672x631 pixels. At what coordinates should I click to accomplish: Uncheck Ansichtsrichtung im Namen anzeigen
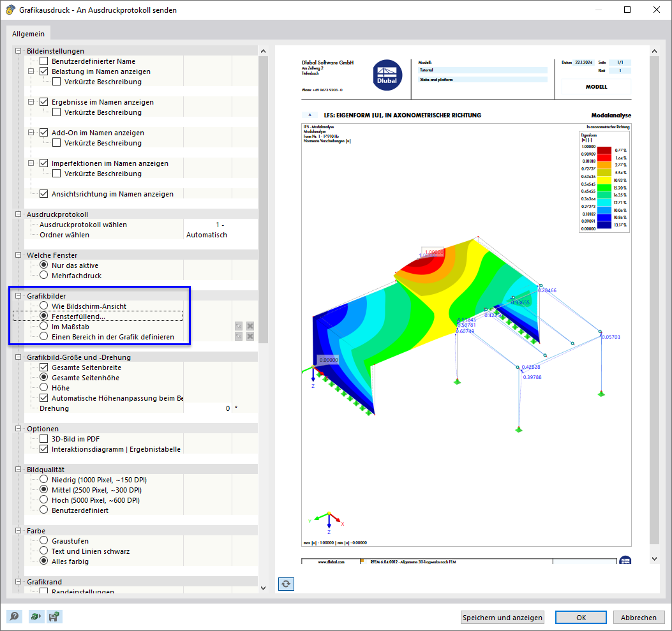pos(43,194)
